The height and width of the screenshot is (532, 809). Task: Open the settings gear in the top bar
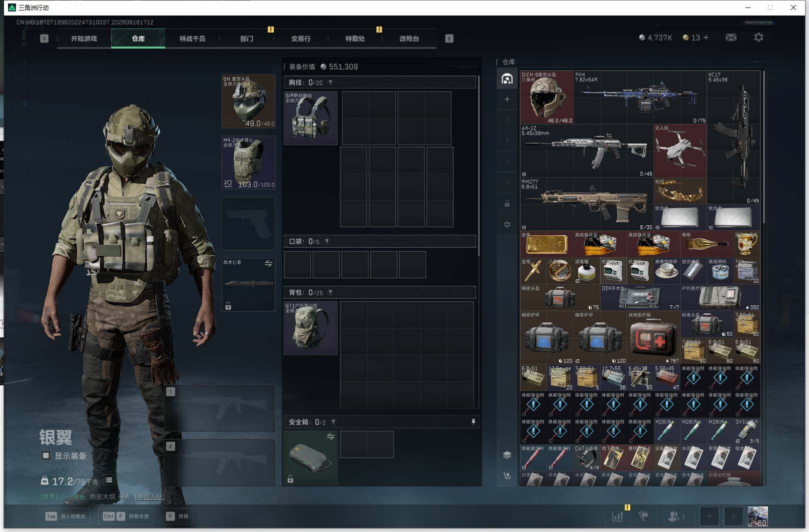tap(758, 38)
